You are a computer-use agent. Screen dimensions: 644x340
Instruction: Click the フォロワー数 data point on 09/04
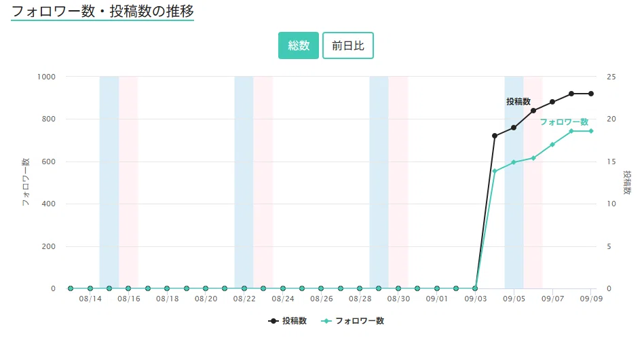click(x=495, y=171)
